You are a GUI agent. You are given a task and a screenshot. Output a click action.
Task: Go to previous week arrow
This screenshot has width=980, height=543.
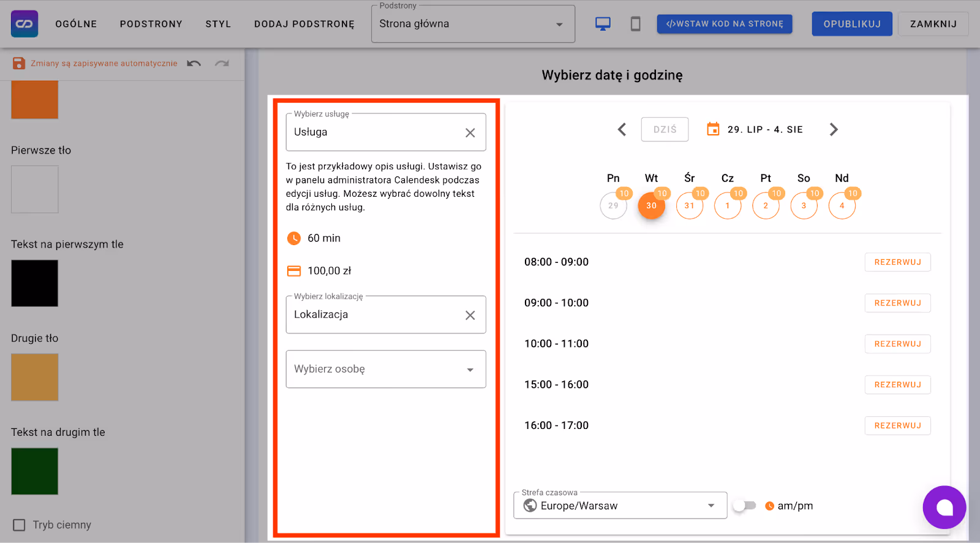pos(622,129)
